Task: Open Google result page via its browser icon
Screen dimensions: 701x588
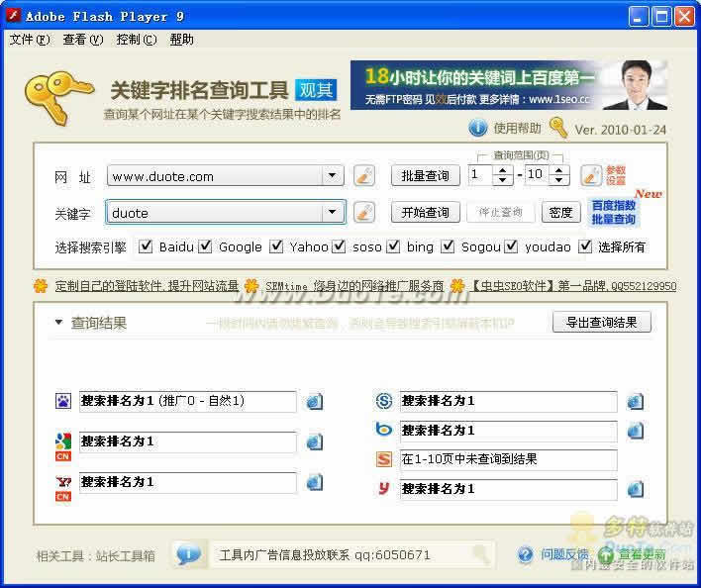Action: 314,441
